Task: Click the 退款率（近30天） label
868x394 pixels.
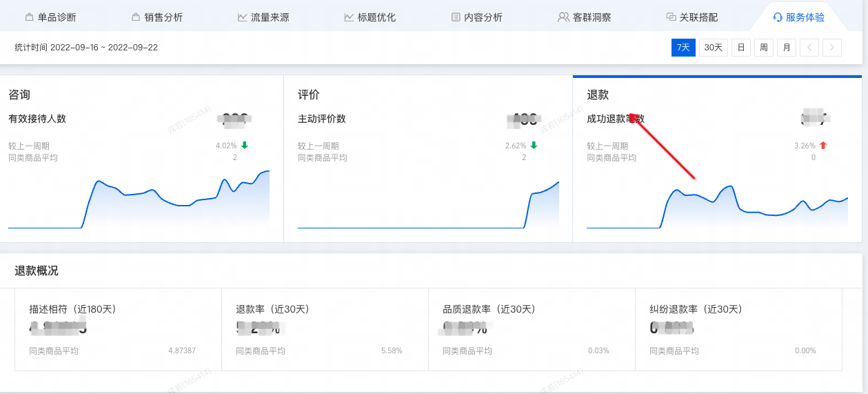Action: tap(274, 309)
